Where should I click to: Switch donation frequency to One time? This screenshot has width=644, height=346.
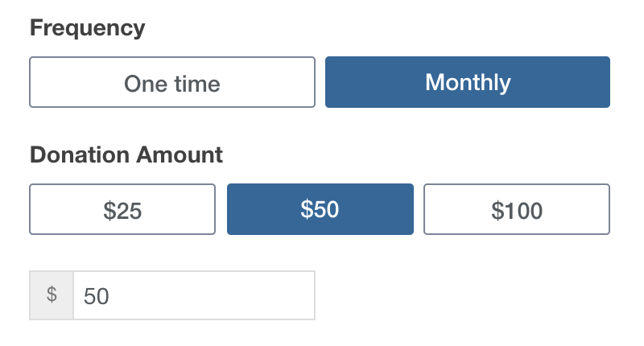[x=171, y=82]
